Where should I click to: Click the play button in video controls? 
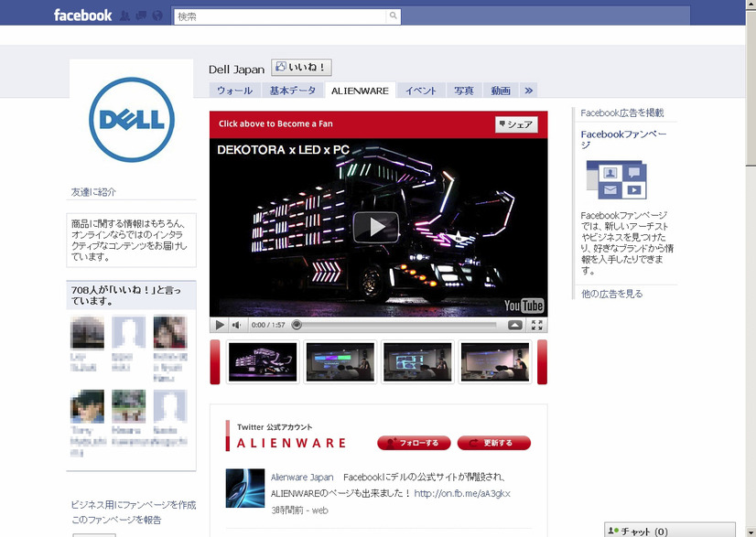[220, 325]
